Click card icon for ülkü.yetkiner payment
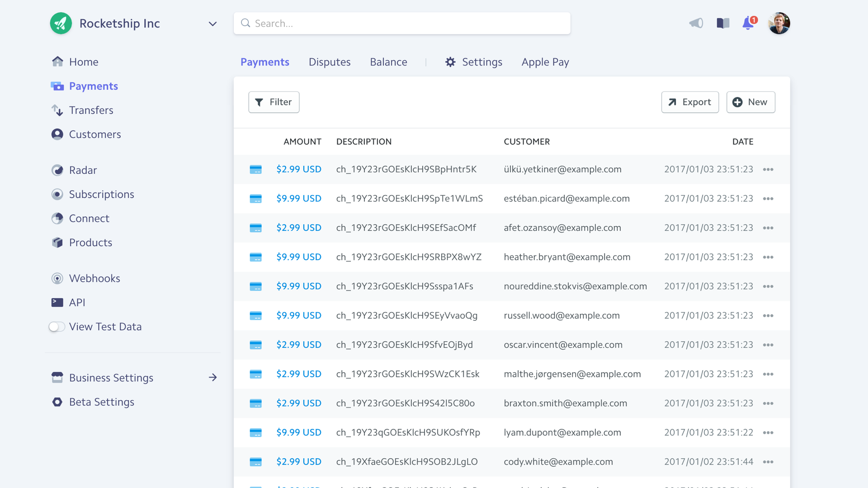This screenshot has width=868, height=488. pyautogui.click(x=255, y=169)
